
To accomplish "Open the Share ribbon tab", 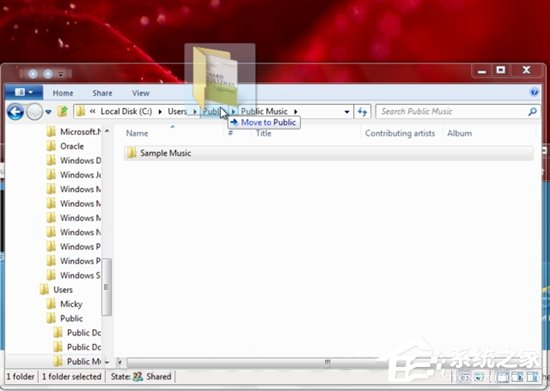I will point(102,93).
